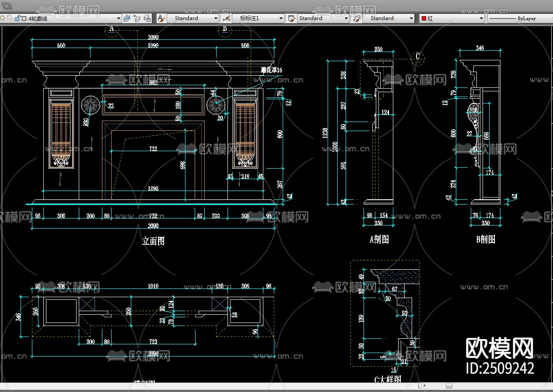Click the layer color square swatch
The height and width of the screenshot is (392, 553).
click(24, 18)
